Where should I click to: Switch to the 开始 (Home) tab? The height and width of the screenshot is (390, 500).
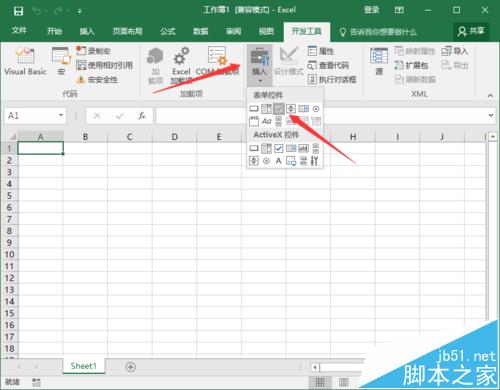[x=54, y=31]
